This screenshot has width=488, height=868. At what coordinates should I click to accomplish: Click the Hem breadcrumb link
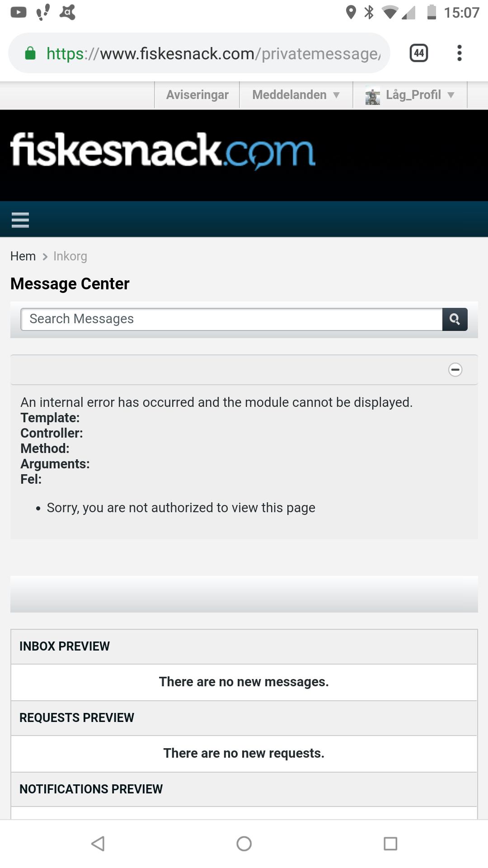23,256
